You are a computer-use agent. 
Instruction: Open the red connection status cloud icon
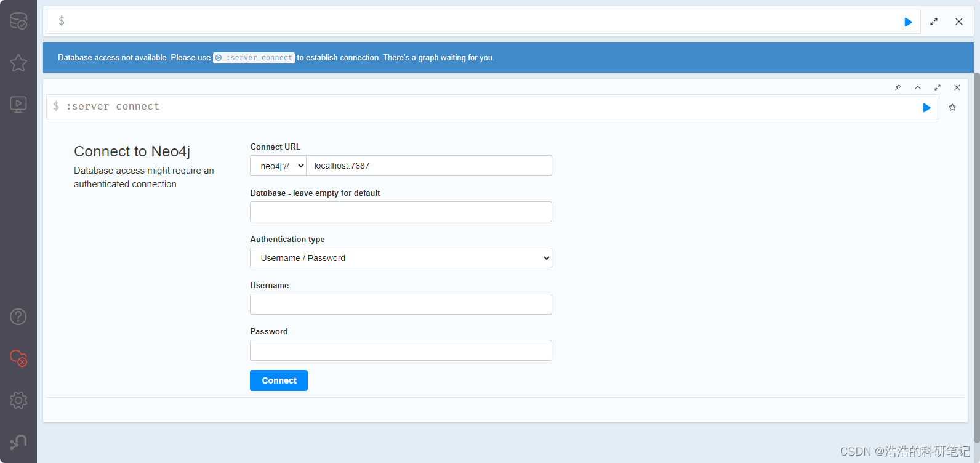(18, 358)
